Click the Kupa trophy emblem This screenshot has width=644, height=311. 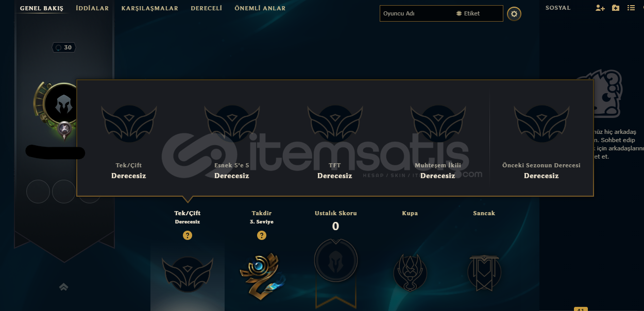pos(410,271)
